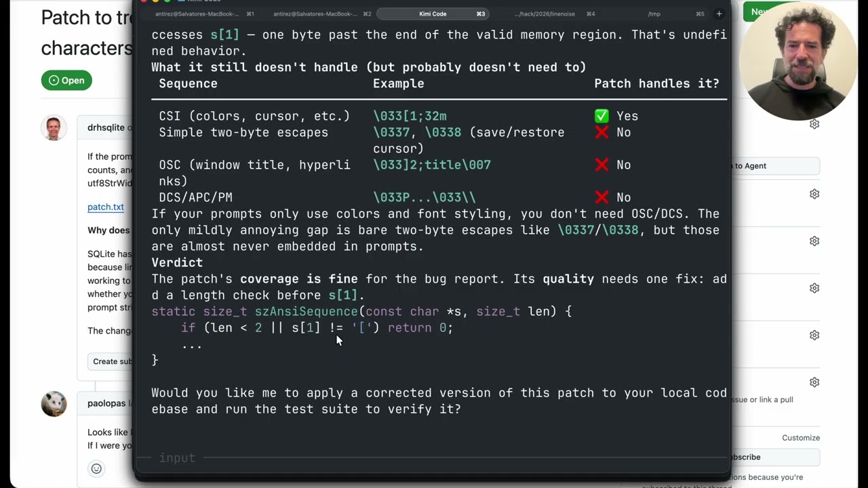Viewport: 868px width, 488px height.
Task: Click the '\033[1;32m' example code text
Action: tap(410, 116)
